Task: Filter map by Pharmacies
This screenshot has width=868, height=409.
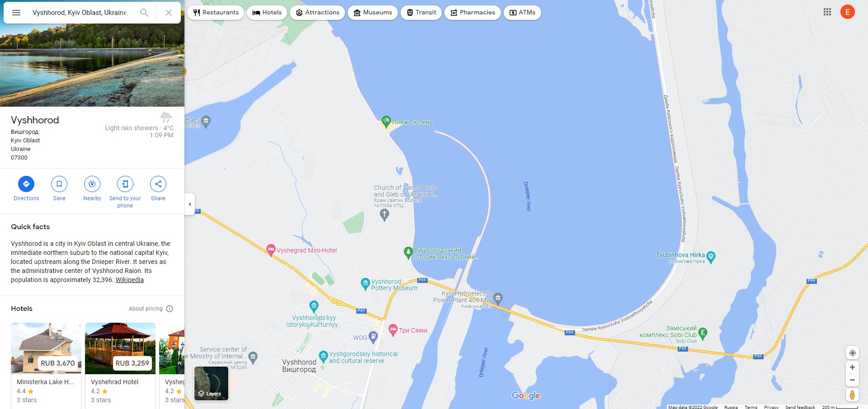Action: (472, 13)
